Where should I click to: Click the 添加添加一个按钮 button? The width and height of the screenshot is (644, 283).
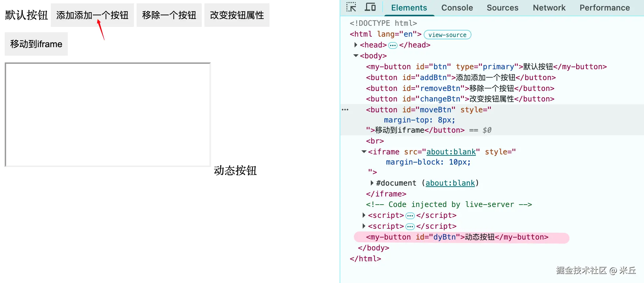(92, 15)
